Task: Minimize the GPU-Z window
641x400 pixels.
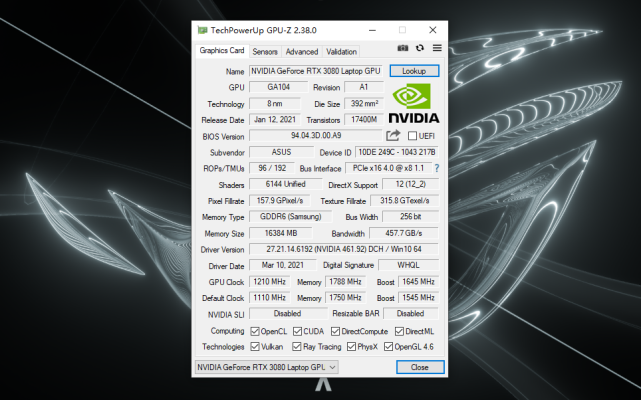Action: pyautogui.click(x=372, y=30)
